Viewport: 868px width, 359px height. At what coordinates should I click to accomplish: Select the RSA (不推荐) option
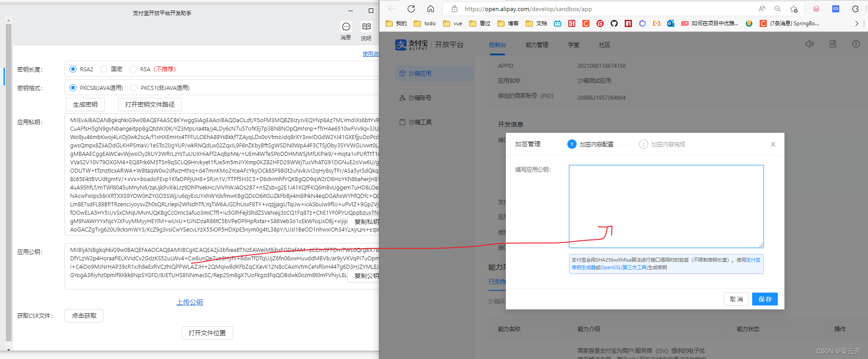click(133, 69)
